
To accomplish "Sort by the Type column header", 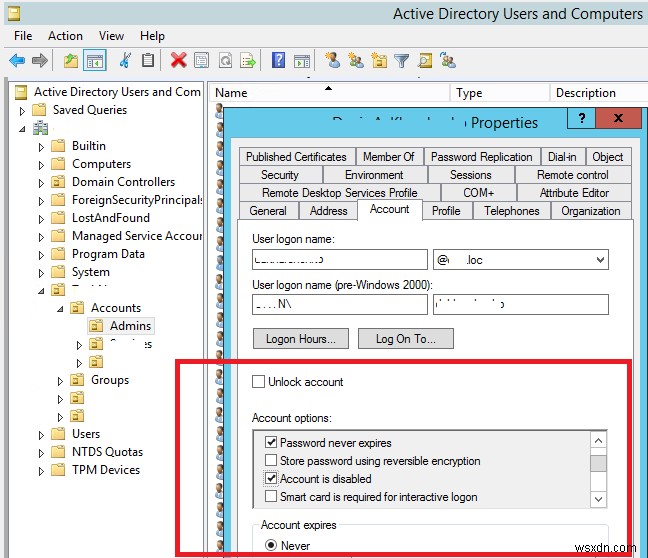I will (500, 93).
